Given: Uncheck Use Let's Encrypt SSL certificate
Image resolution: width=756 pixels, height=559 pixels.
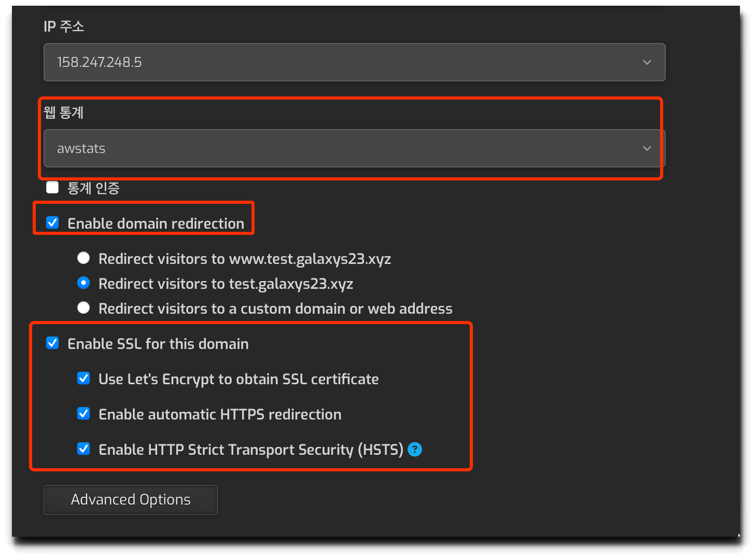Looking at the screenshot, I should [x=83, y=379].
